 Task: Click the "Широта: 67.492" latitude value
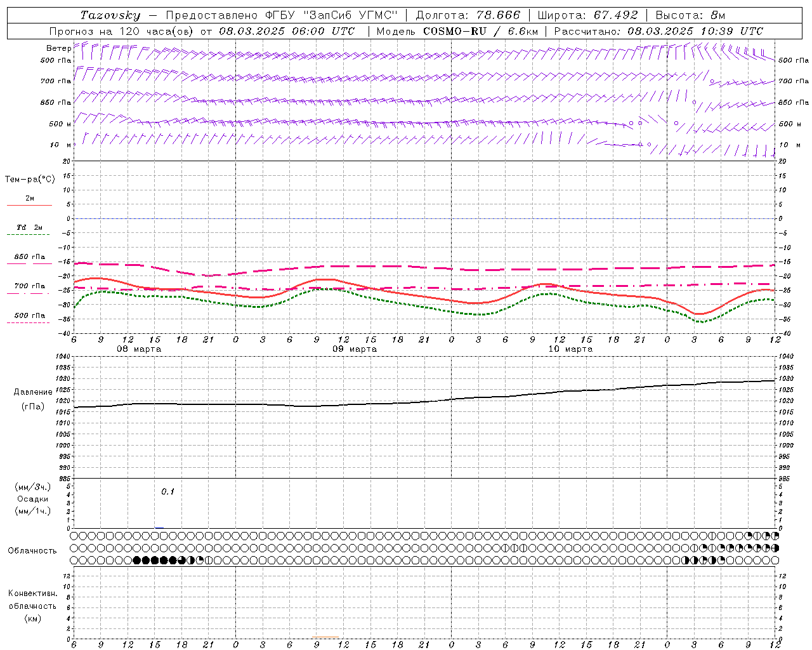[x=587, y=15]
